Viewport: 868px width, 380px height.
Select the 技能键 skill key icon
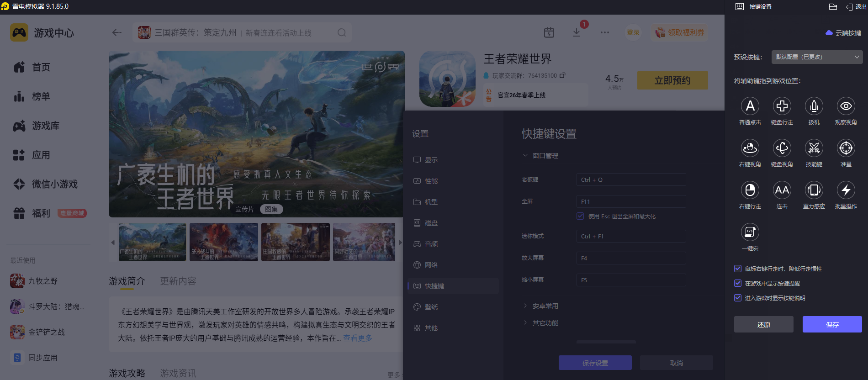coord(814,148)
